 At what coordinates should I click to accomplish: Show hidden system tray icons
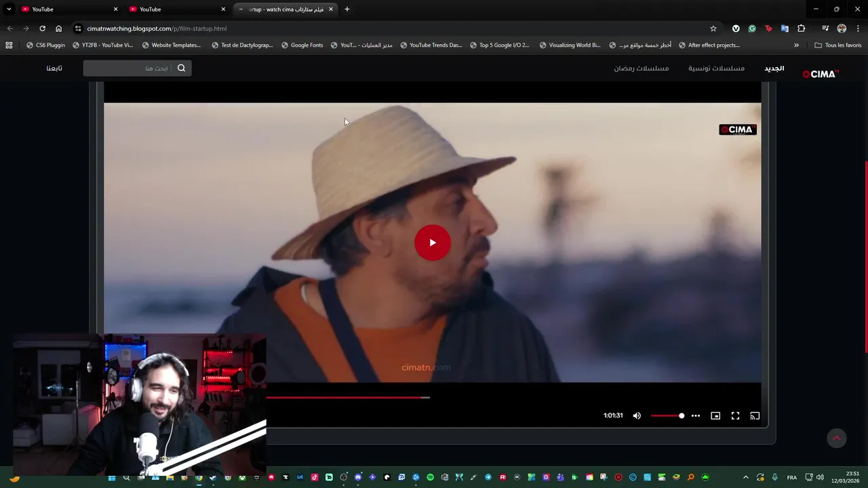click(x=746, y=477)
